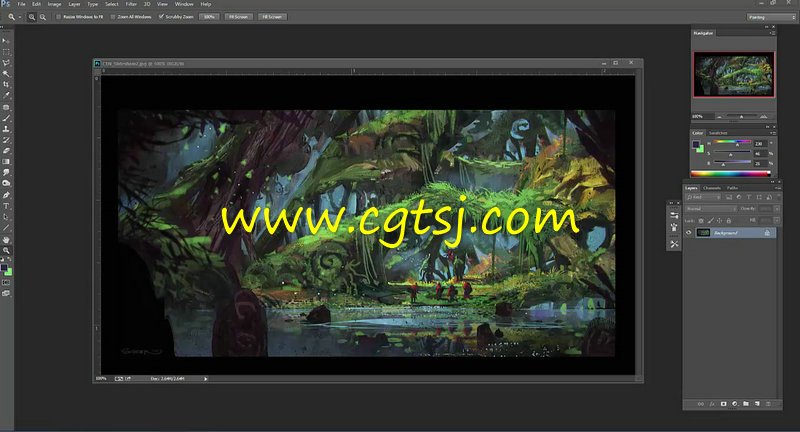Toggle Lock transparent pixels icon
800x432 pixels.
(701, 221)
